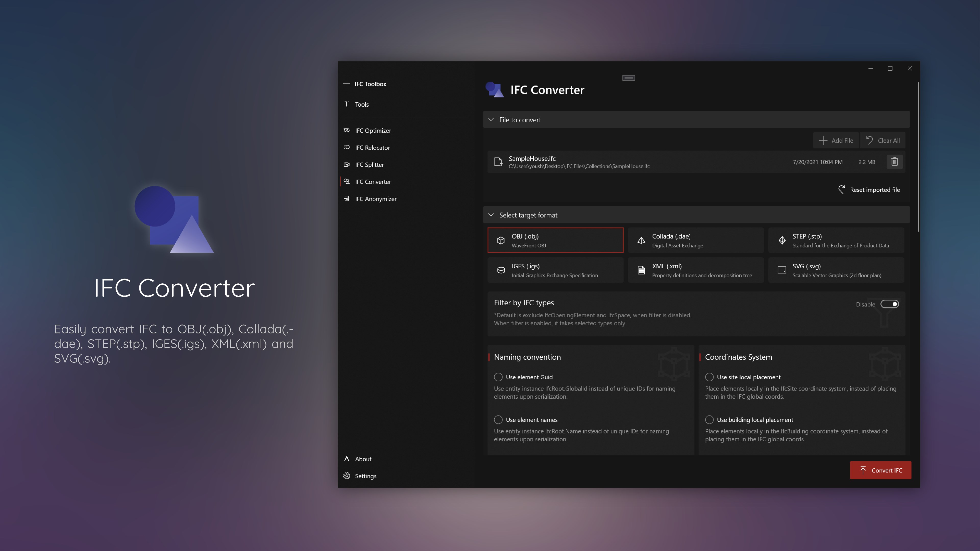Choose the Use building local placement radio button
Screen dimensions: 980x551
click(x=709, y=419)
